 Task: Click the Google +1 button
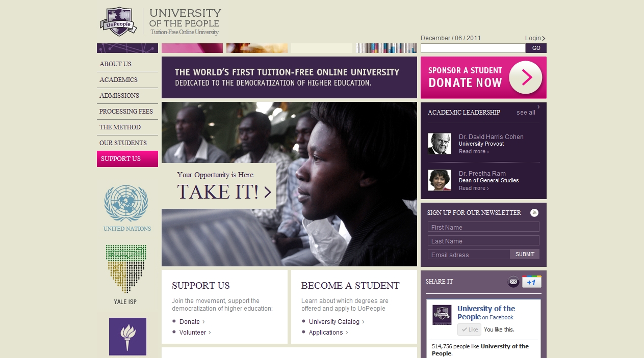531,282
